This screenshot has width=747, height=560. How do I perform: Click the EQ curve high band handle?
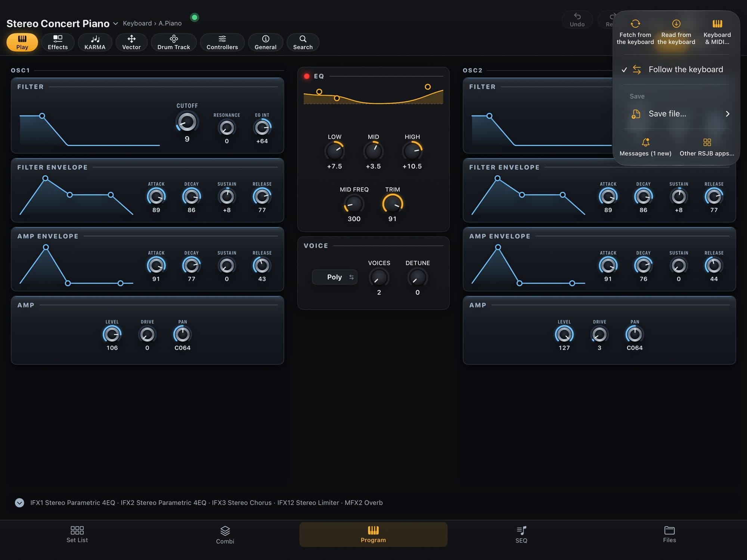point(428,87)
